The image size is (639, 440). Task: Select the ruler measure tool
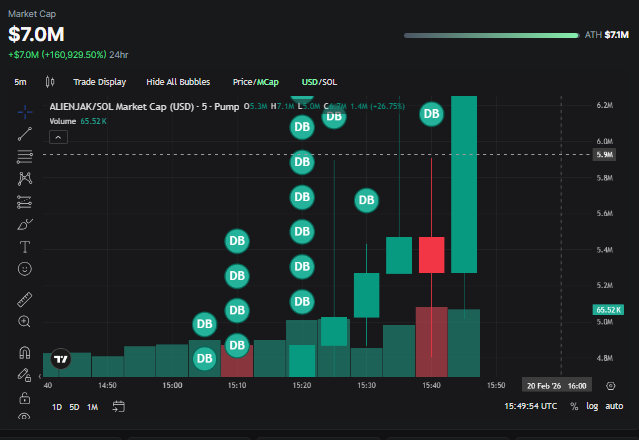[24, 299]
